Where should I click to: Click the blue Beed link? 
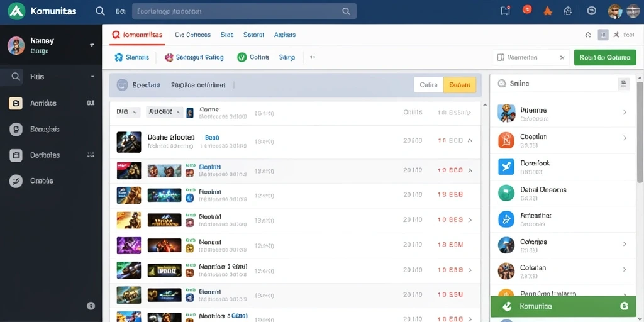tap(212, 138)
